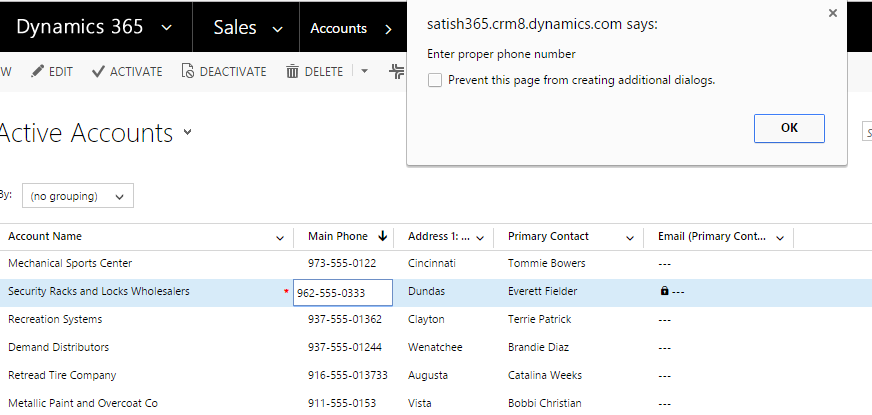Expand the Delete button's dropdown arrow

[x=364, y=72]
